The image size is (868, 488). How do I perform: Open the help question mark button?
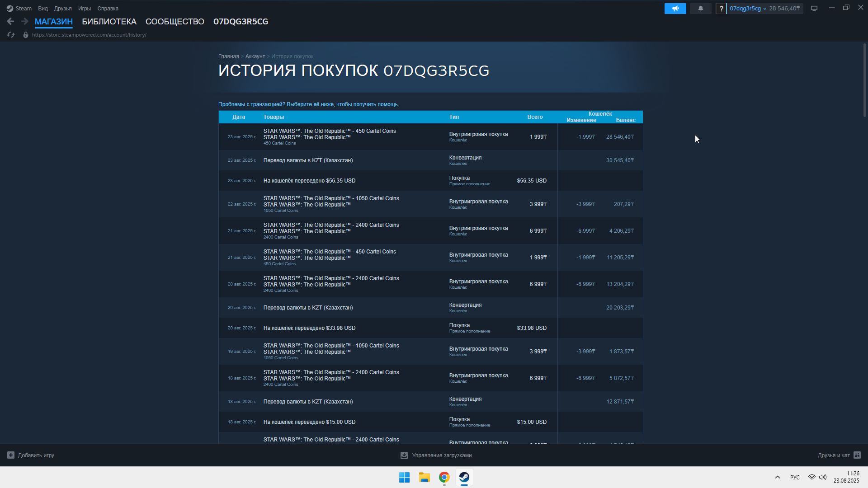click(x=721, y=9)
